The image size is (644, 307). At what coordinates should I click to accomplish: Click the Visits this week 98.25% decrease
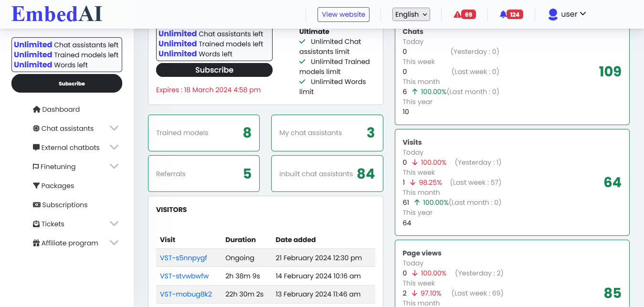click(426, 182)
